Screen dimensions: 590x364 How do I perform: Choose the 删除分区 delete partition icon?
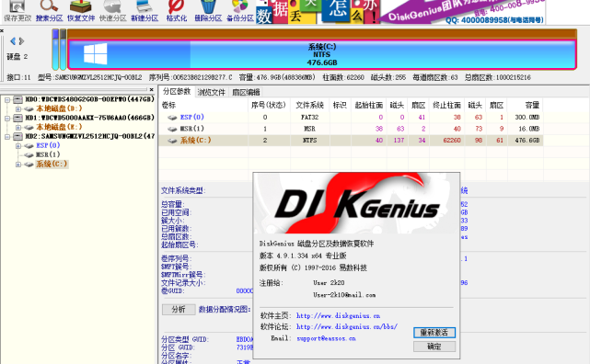coord(208,10)
